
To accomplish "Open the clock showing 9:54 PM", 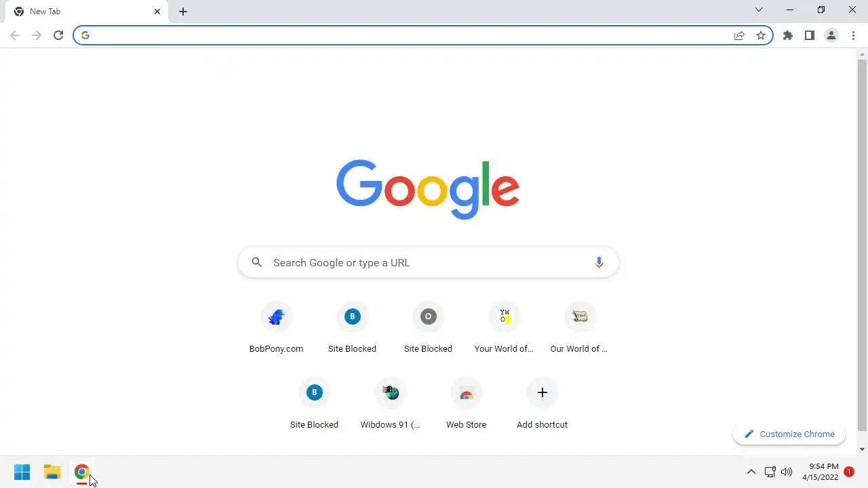I will 821,472.
